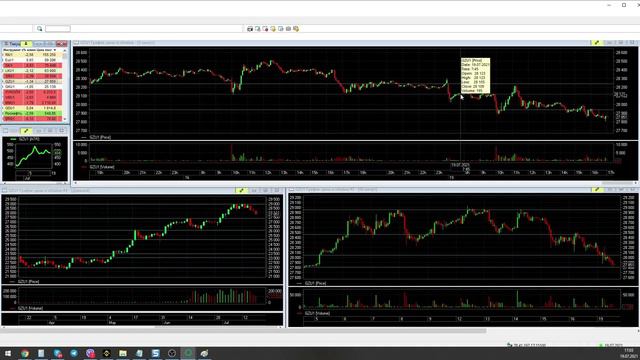Screen dimensions: 640x360
Task: Select the GDU1 row in quotes table
Action: (x=33, y=108)
